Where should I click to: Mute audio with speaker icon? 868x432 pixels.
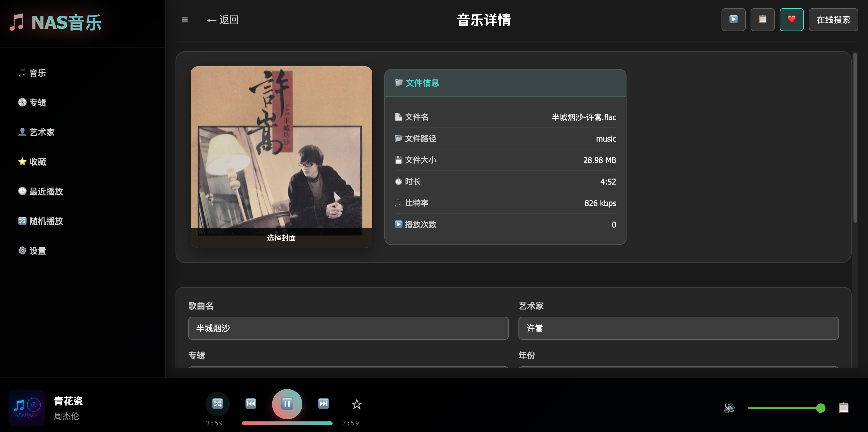(x=729, y=408)
